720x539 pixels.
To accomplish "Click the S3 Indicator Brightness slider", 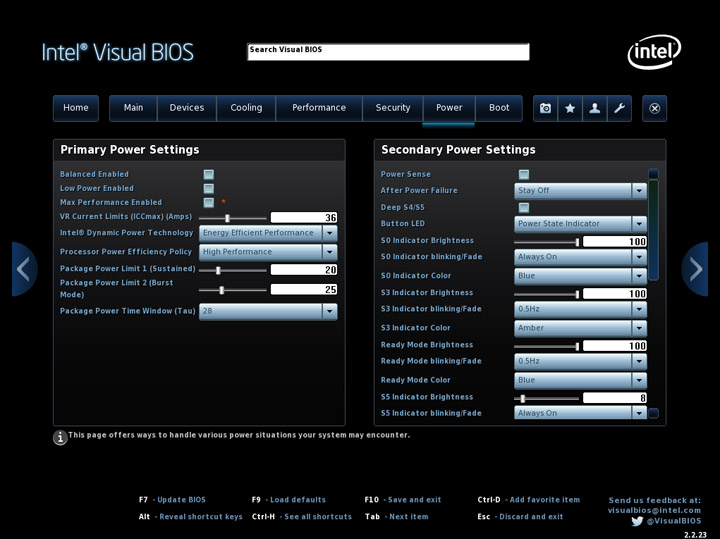I will pyautogui.click(x=547, y=294).
